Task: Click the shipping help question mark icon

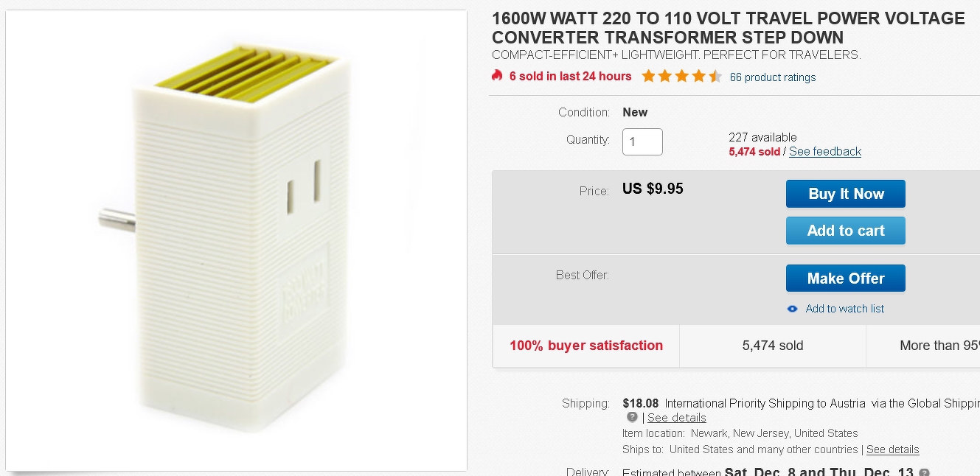Action: click(x=632, y=417)
